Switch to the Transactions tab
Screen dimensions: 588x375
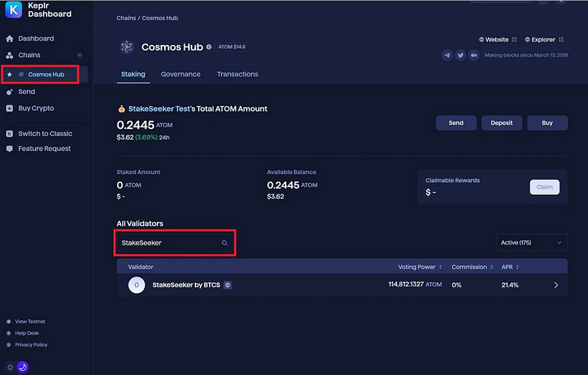click(x=237, y=74)
